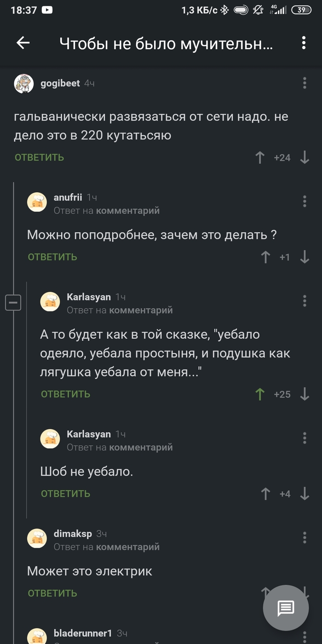Tap gogibeet's profile avatar
The image size is (322, 644).
[x=24, y=83]
